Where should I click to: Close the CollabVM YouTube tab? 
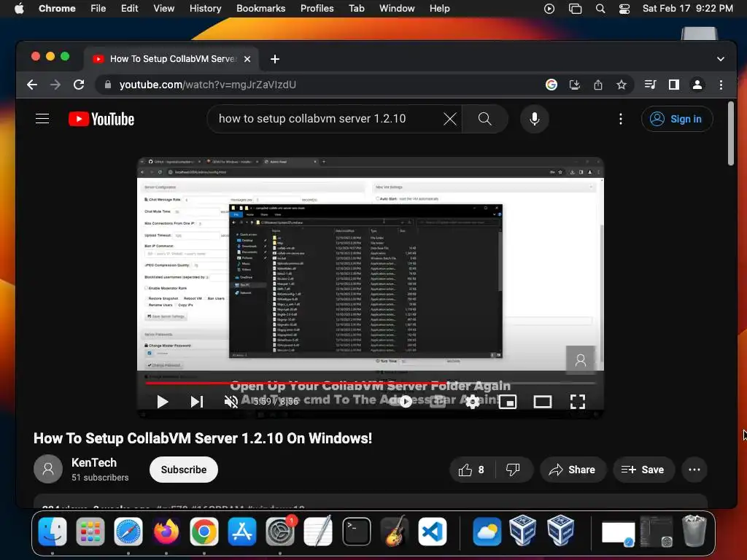coord(247,59)
